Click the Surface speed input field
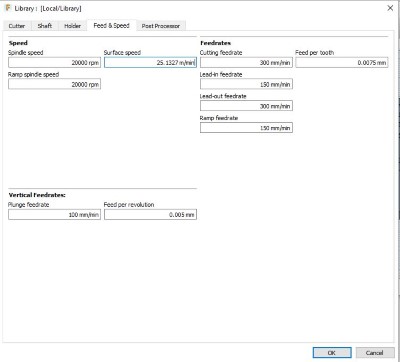Screen dimensions: 400x362 click(150, 63)
